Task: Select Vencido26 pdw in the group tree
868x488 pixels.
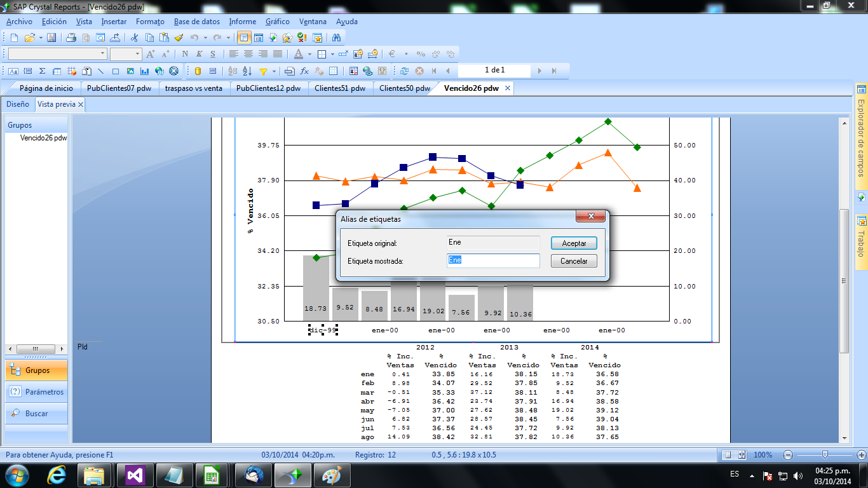Action: click(43, 137)
